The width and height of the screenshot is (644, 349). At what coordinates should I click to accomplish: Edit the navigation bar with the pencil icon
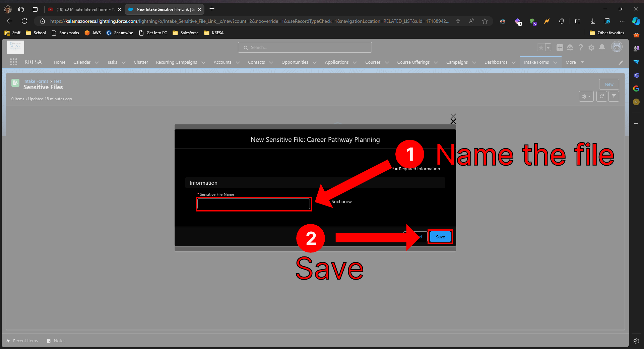click(x=621, y=62)
